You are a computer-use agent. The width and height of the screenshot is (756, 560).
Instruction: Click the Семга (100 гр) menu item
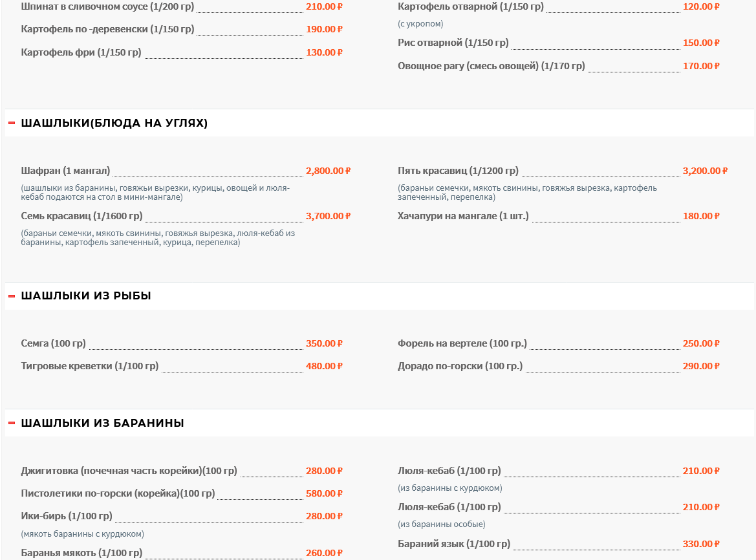click(x=53, y=343)
